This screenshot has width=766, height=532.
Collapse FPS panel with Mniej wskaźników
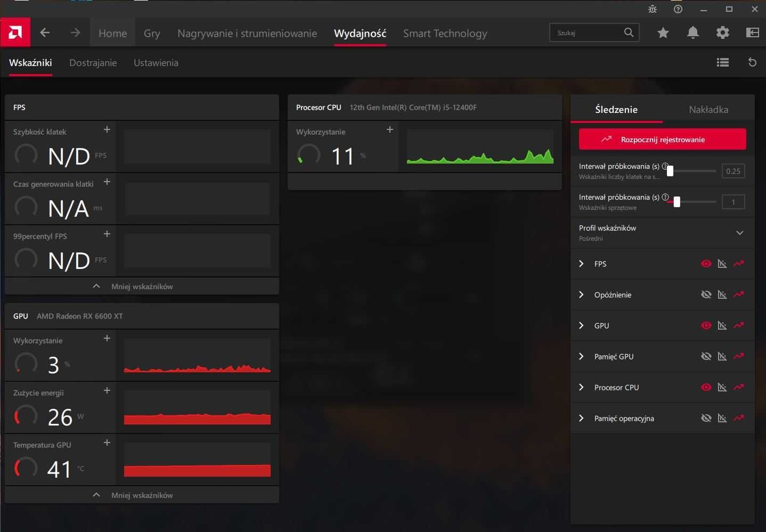coord(142,286)
